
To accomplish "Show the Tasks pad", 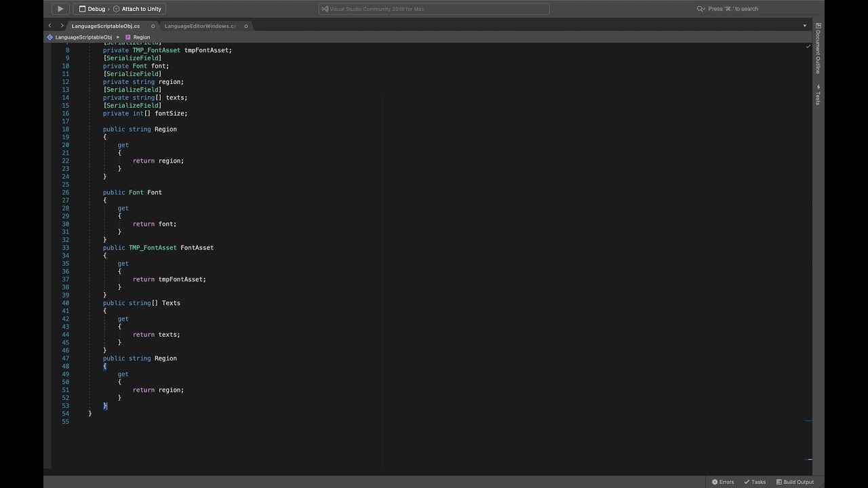I will click(755, 482).
